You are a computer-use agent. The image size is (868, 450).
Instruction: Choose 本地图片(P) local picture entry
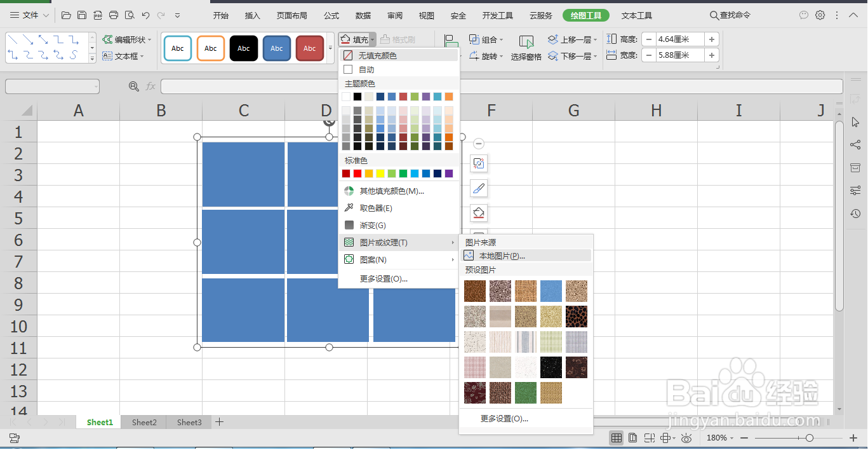[x=502, y=254]
